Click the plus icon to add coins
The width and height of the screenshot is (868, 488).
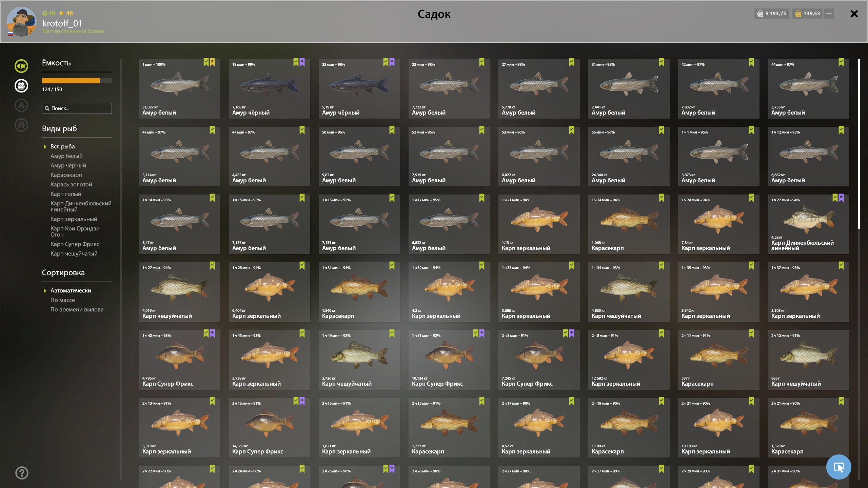click(x=829, y=14)
